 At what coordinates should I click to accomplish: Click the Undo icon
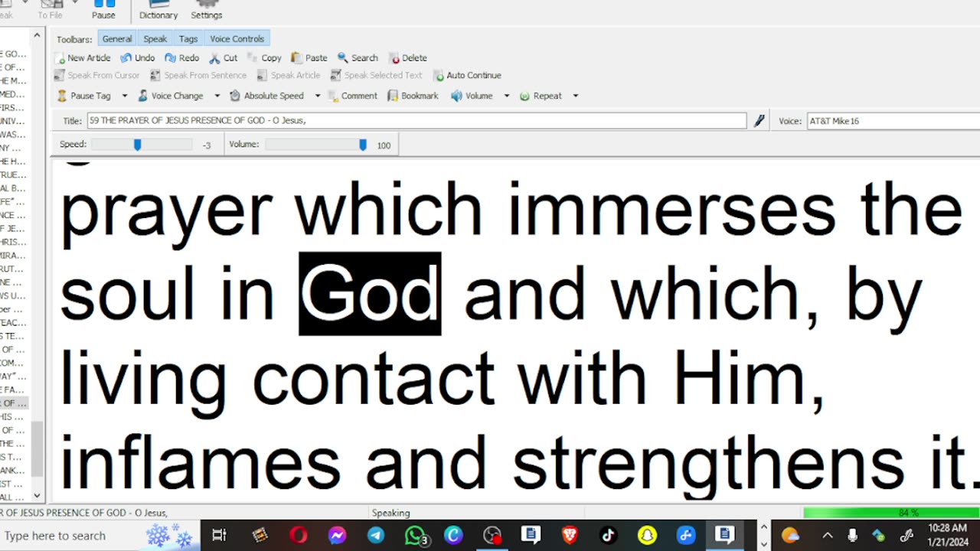[x=138, y=58]
